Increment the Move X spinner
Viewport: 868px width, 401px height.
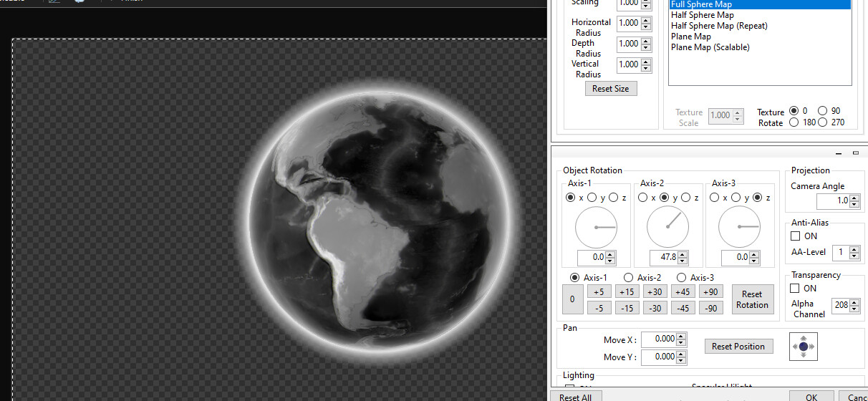[x=680, y=336]
